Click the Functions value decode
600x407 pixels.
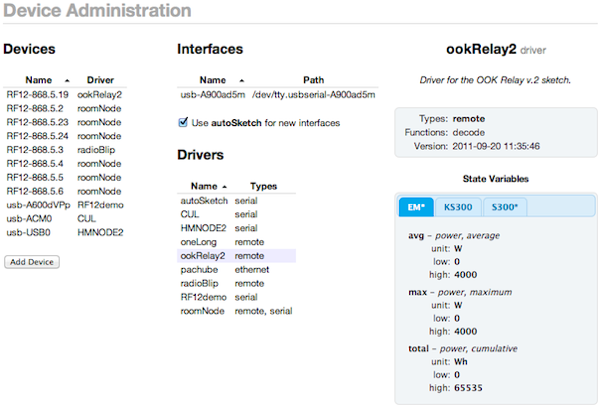coord(468,132)
